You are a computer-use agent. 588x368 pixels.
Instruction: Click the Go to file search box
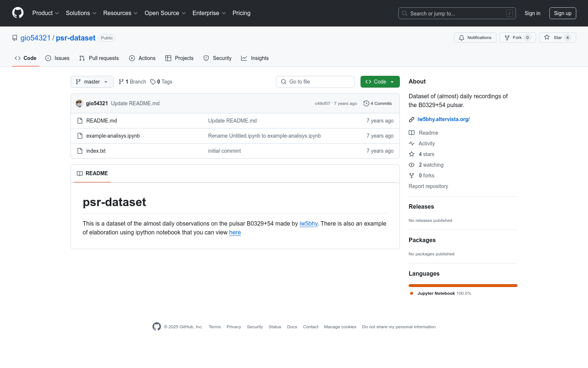[315, 82]
